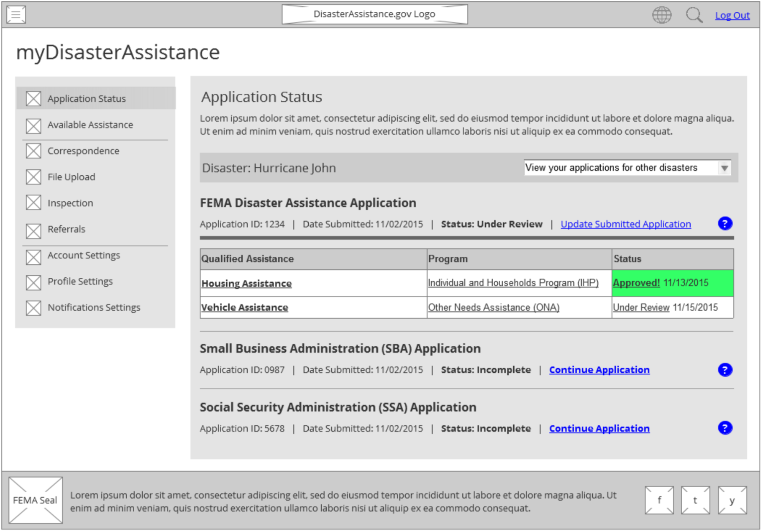Viewport: 763px width, 532px height.
Task: Click the 't' Twitter social icon
Action: tap(695, 500)
